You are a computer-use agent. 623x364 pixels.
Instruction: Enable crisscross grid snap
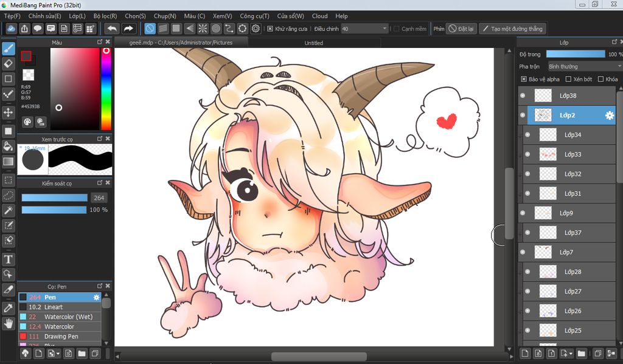[176, 29]
